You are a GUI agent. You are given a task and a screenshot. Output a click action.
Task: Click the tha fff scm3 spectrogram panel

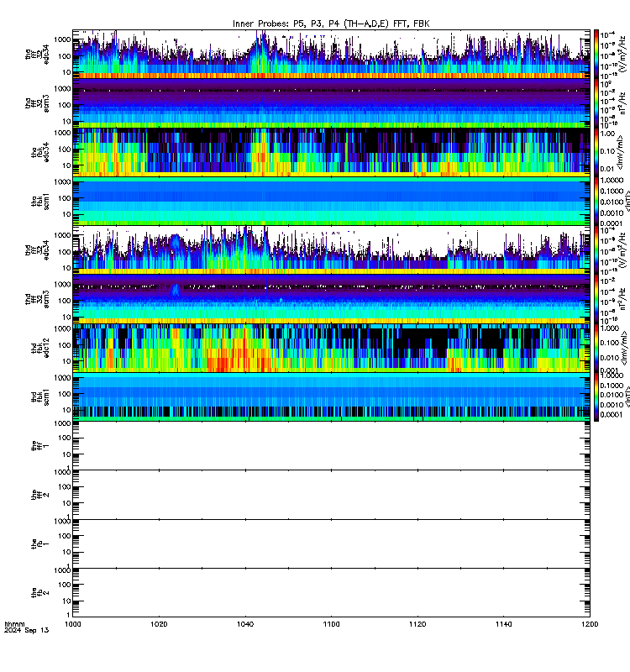[x=331, y=103]
